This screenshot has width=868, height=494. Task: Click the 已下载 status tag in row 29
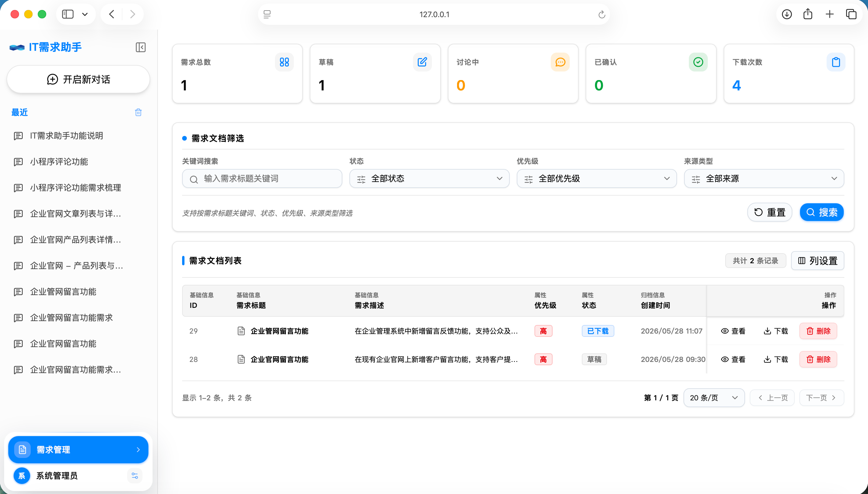click(598, 331)
